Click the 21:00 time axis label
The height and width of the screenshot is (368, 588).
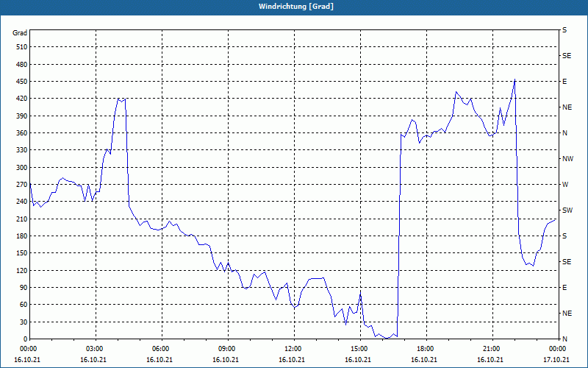[492, 348]
